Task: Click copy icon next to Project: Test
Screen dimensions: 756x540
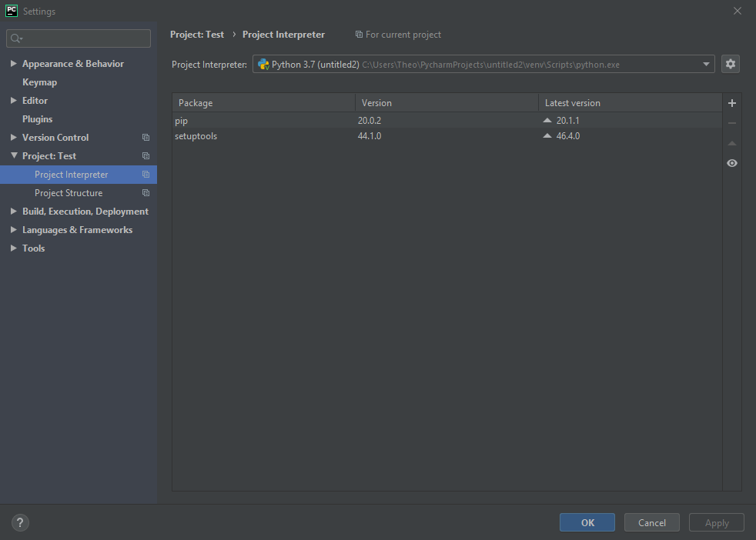Action: (146, 156)
